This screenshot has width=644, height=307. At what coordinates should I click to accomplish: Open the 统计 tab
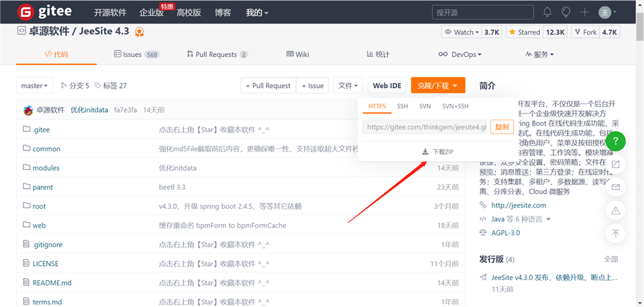click(378, 54)
